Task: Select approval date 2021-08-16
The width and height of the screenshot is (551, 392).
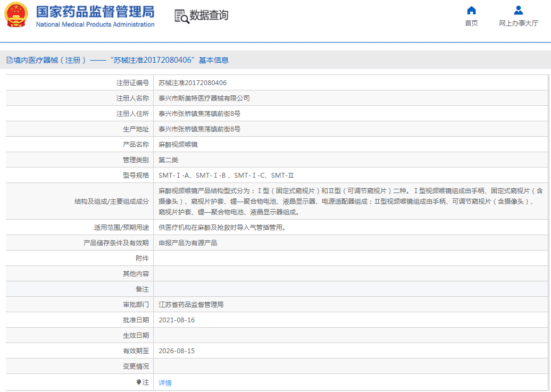Action: pyautogui.click(x=177, y=320)
